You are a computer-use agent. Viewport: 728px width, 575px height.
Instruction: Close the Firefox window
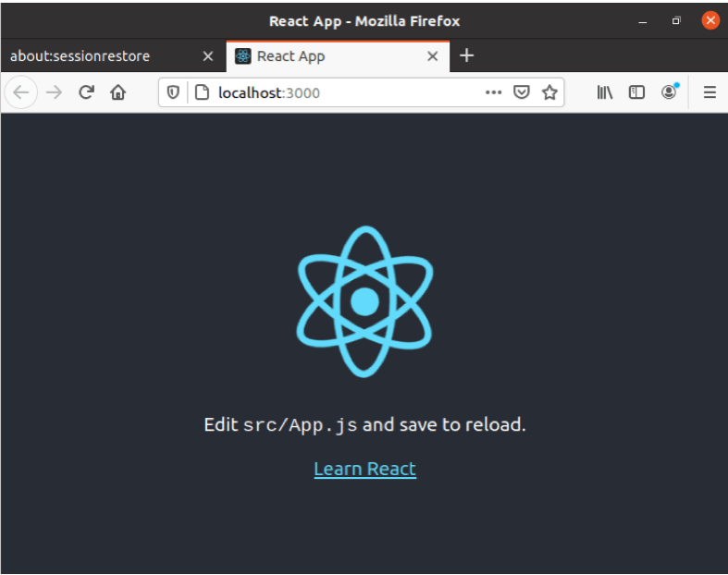[710, 20]
